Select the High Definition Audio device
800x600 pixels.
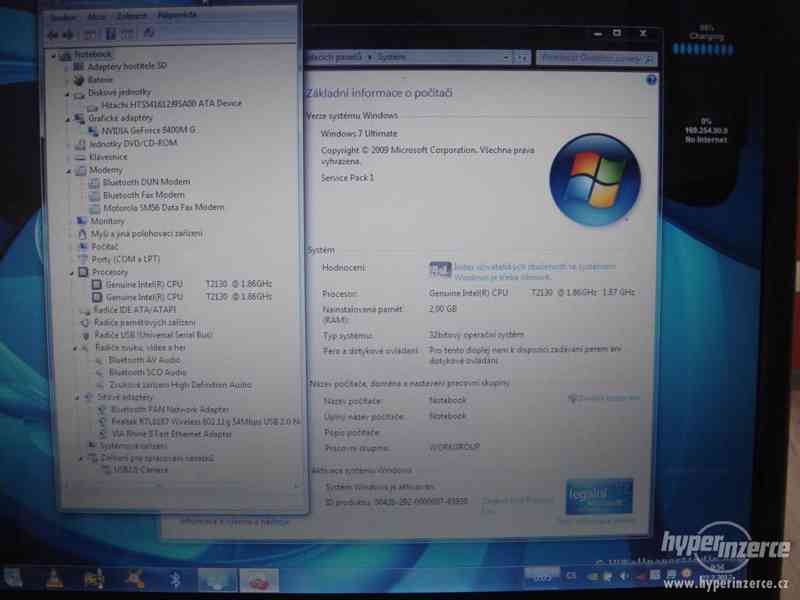pyautogui.click(x=180, y=385)
